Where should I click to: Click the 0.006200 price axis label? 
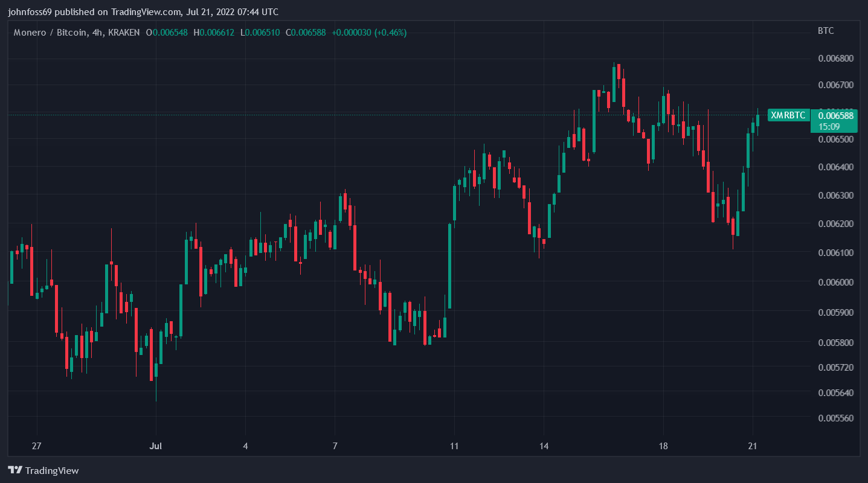pos(836,224)
